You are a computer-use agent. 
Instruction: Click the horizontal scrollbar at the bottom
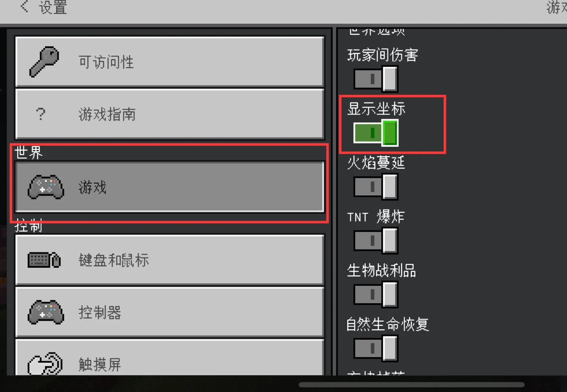pyautogui.click(x=411, y=385)
